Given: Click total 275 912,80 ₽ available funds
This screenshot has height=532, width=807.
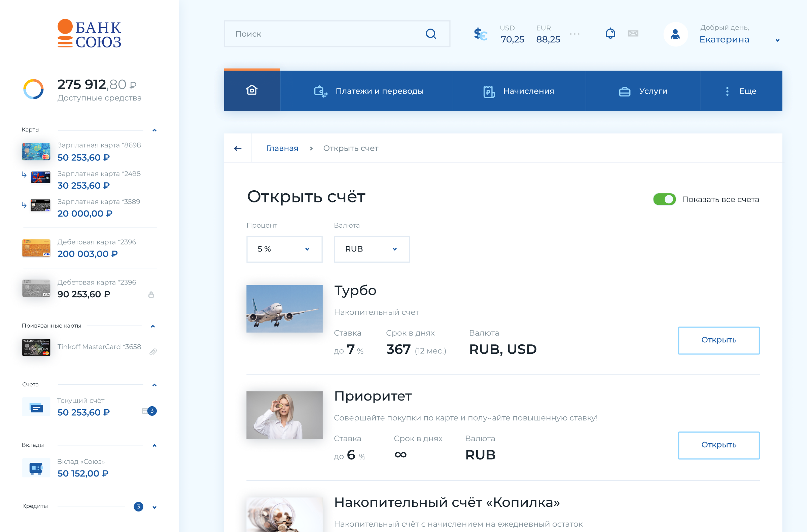Looking at the screenshot, I should 97,84.
